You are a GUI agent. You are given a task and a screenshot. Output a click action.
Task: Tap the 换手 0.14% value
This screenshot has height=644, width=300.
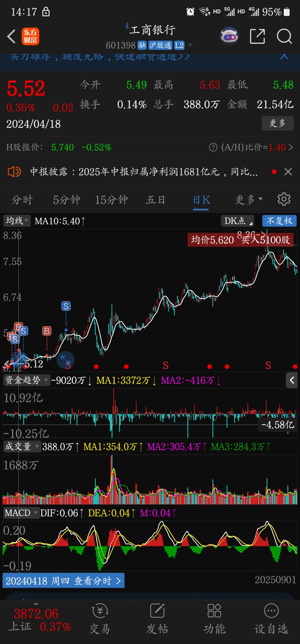coord(132,104)
